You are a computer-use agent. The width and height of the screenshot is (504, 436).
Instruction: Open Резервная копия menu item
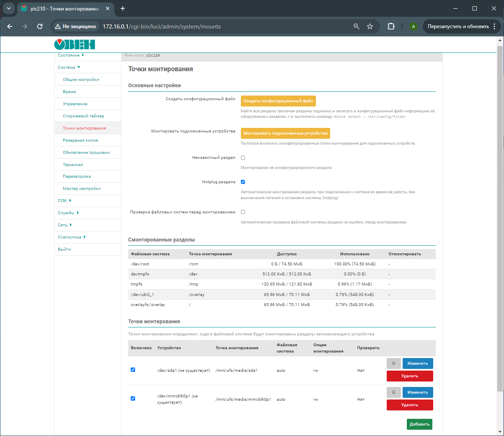pos(80,140)
